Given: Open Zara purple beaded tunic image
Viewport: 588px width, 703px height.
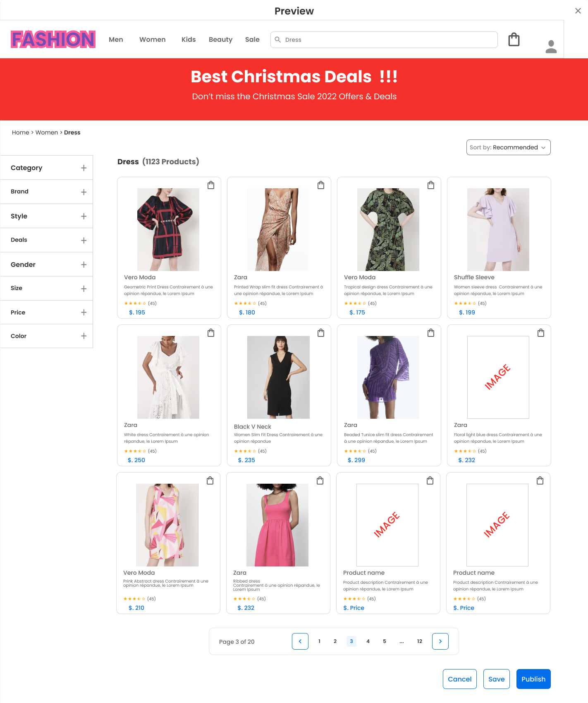Looking at the screenshot, I should [x=388, y=377].
